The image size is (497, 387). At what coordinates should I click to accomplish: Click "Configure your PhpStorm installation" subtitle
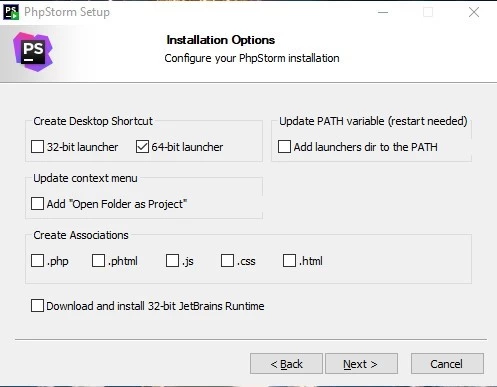pos(252,58)
